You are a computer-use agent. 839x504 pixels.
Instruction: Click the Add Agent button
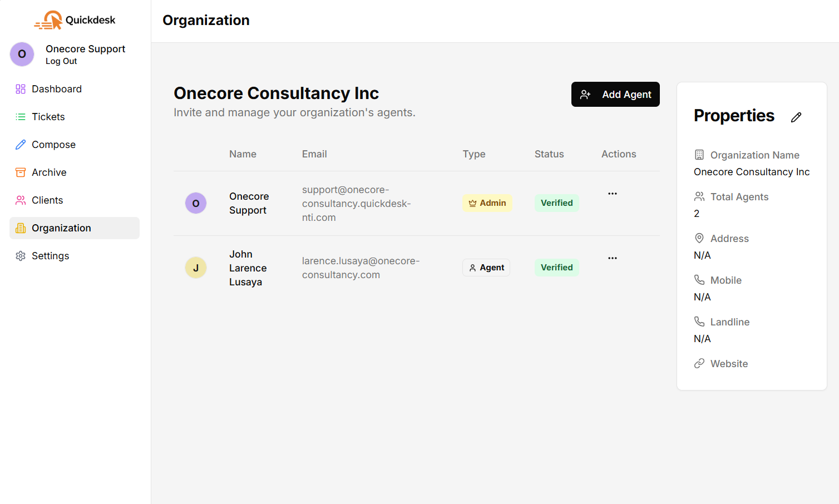pos(615,94)
